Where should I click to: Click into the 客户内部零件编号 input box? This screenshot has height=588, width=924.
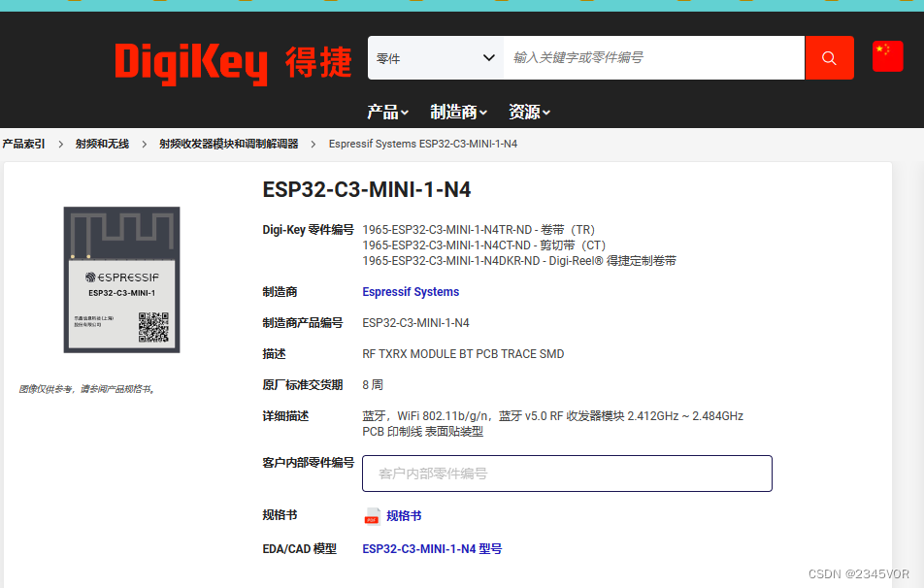[567, 474]
